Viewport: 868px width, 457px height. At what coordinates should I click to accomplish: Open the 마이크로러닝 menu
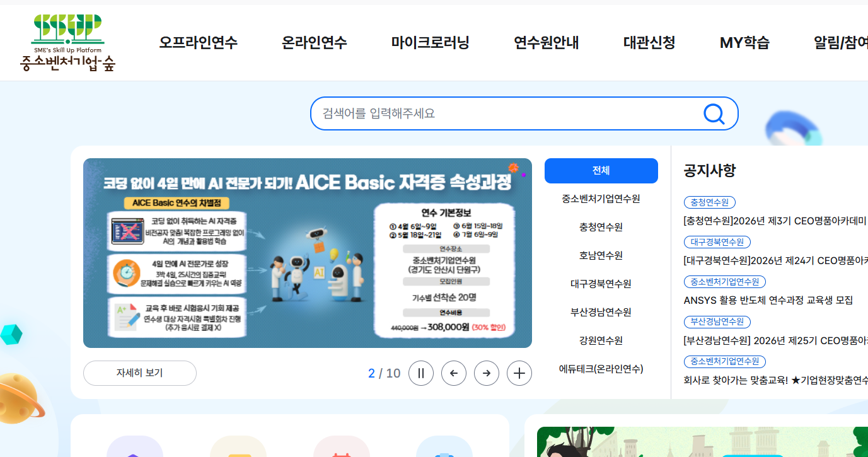click(x=430, y=43)
